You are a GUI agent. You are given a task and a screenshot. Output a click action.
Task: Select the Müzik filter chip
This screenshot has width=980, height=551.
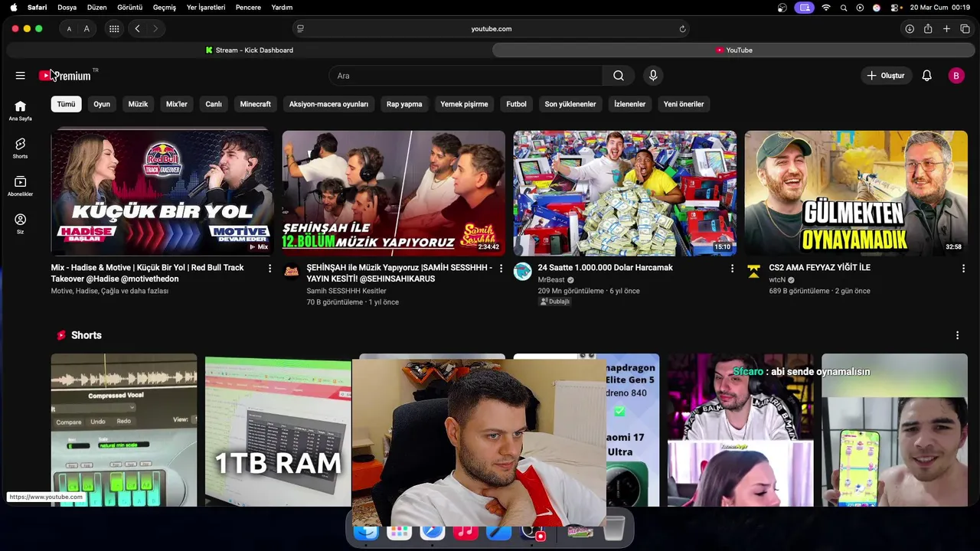(x=138, y=104)
